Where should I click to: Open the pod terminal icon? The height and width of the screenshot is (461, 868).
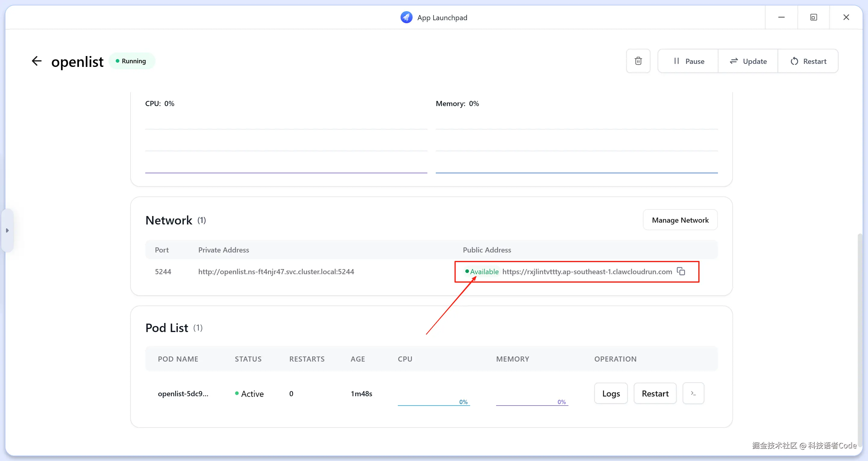[693, 393]
